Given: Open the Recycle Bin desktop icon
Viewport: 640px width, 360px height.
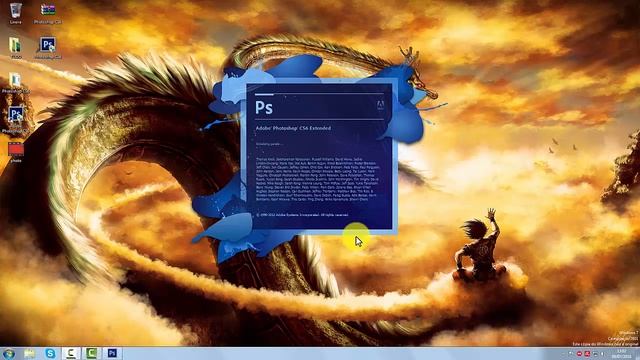Looking at the screenshot, I should [16, 11].
